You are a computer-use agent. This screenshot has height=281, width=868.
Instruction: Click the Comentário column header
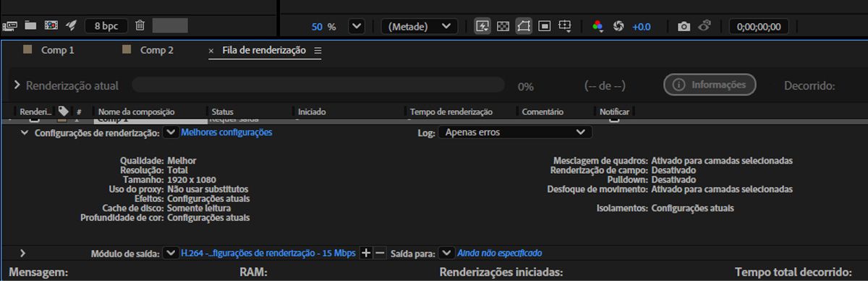tap(542, 112)
